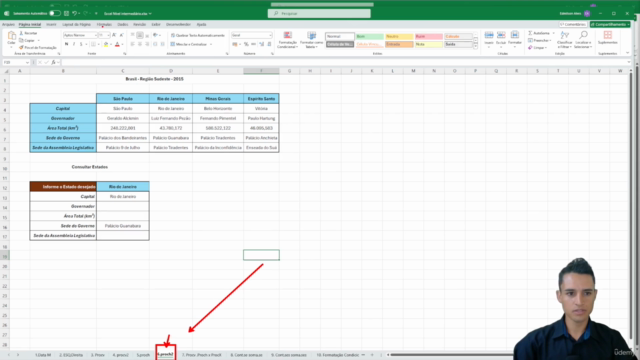Click the Suplementos add-ins icon

coord(607,36)
